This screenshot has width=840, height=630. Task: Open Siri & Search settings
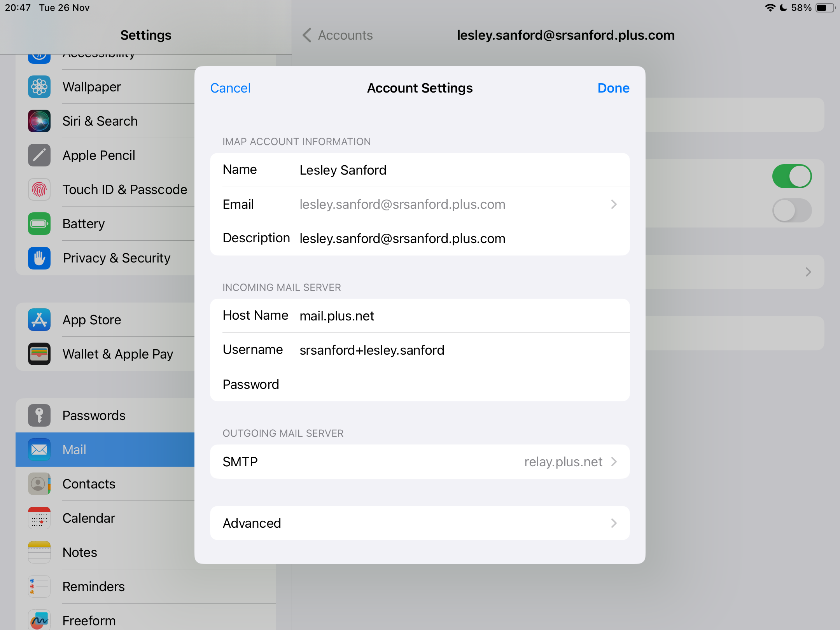(105, 121)
